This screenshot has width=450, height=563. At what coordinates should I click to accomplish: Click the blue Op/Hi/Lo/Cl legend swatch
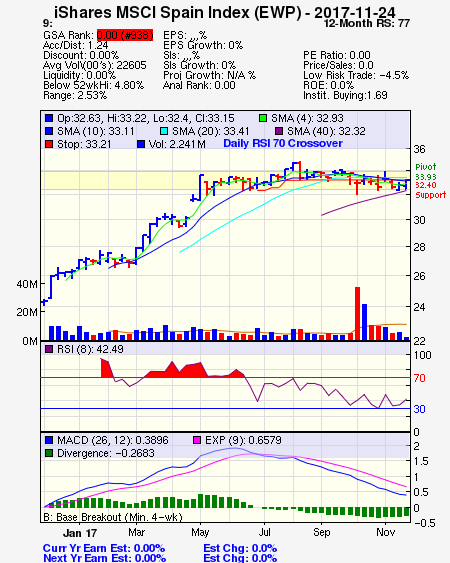(x=49, y=118)
